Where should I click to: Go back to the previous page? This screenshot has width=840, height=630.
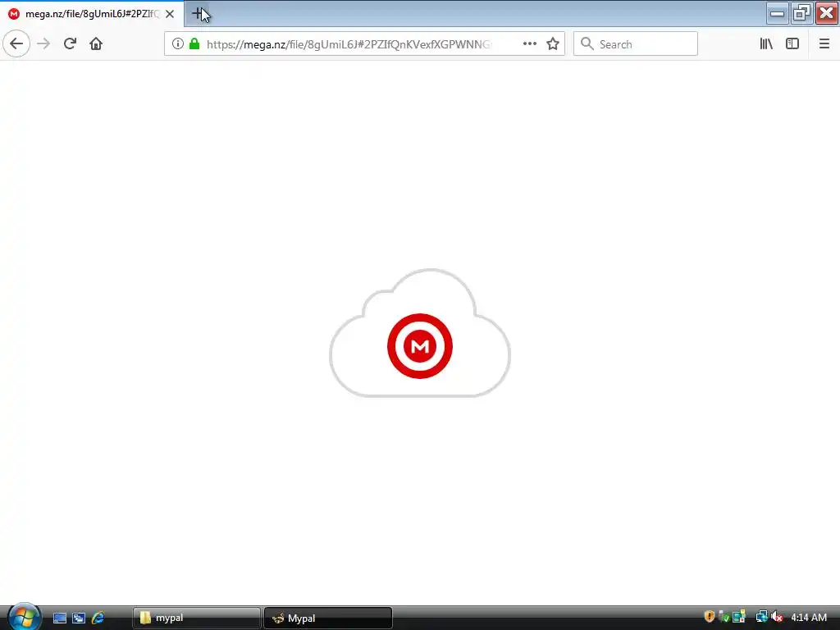click(16, 44)
